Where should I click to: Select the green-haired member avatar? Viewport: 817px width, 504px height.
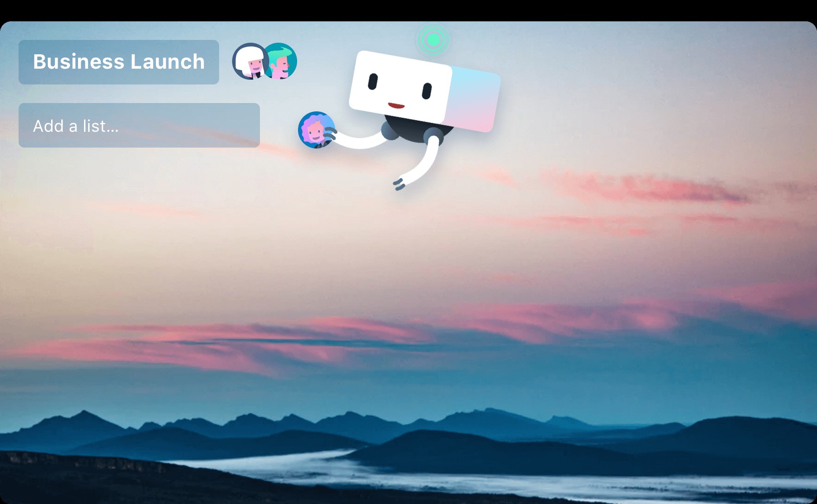[280, 62]
